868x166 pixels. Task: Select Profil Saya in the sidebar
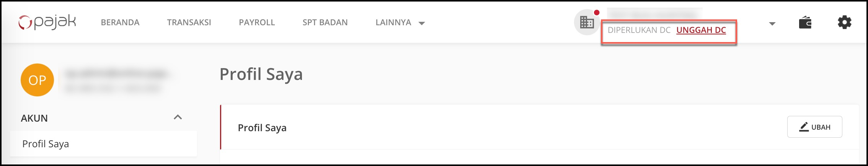coord(46,144)
